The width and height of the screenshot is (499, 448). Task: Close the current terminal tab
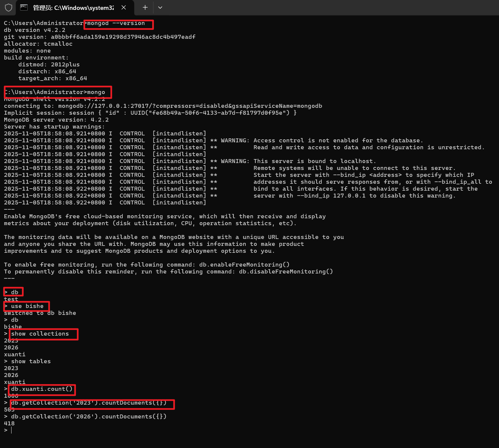pyautogui.click(x=124, y=7)
